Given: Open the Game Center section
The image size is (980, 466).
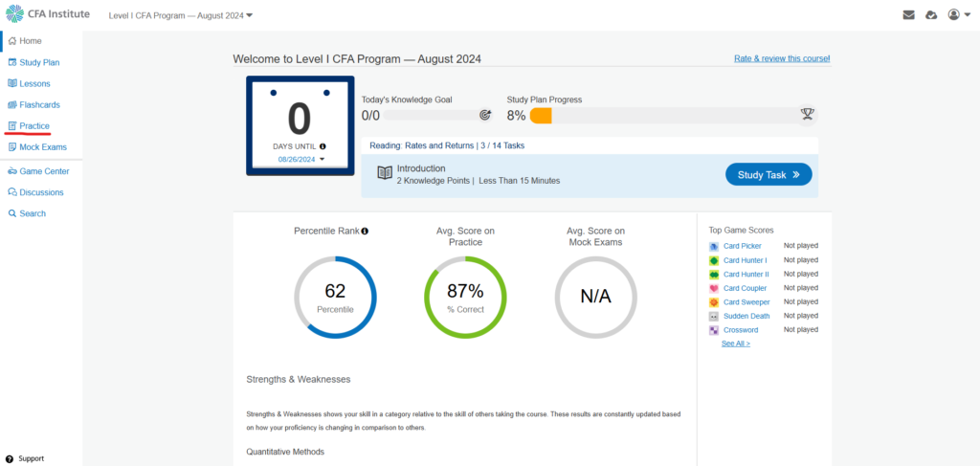Looking at the screenshot, I should coord(44,171).
